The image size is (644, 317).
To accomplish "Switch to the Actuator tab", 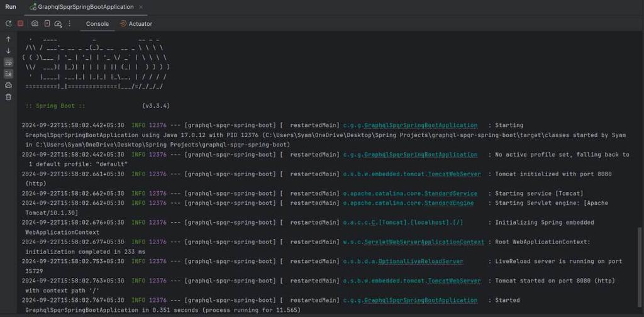I will [136, 24].
